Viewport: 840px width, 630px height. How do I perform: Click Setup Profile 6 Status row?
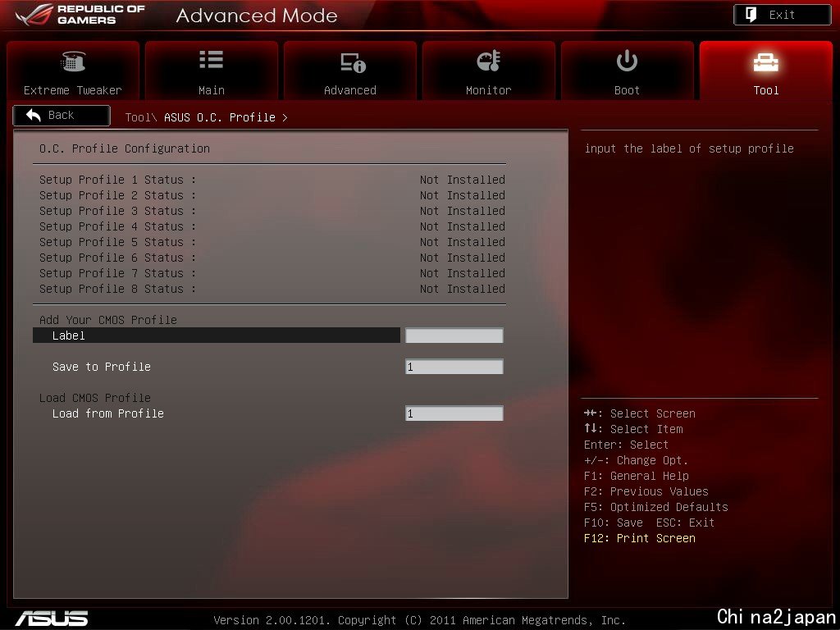(272, 257)
